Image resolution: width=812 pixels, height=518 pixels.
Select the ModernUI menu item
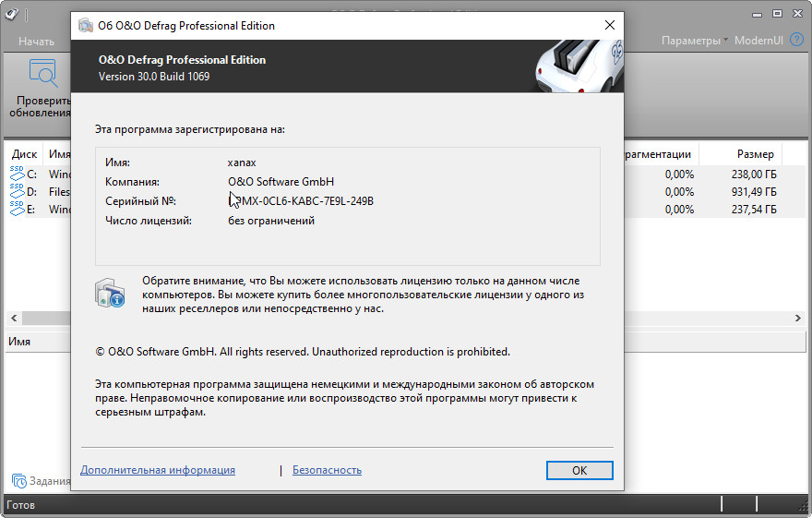click(x=758, y=42)
